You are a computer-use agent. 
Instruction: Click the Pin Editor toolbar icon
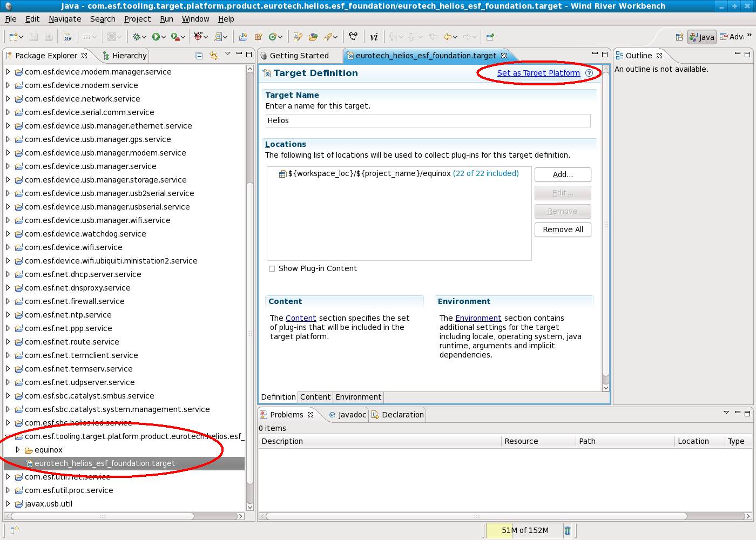(x=490, y=37)
